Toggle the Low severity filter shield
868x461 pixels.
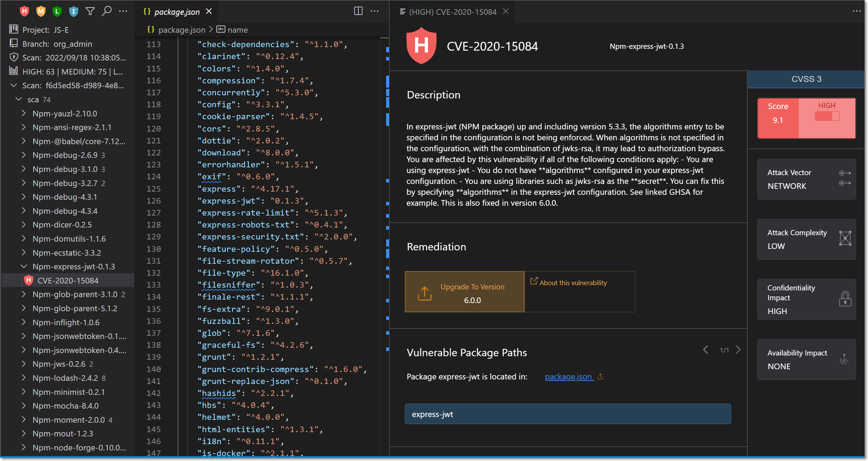57,11
